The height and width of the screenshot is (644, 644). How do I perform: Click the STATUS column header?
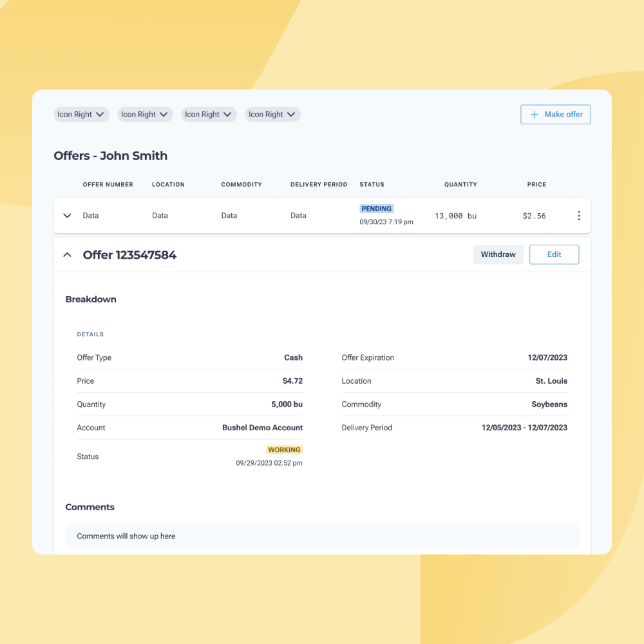click(372, 184)
